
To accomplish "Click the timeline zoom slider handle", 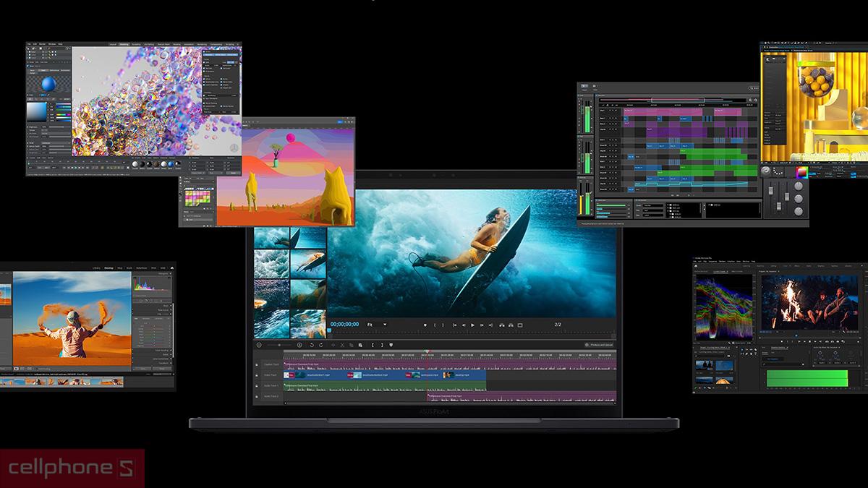I will point(279,345).
